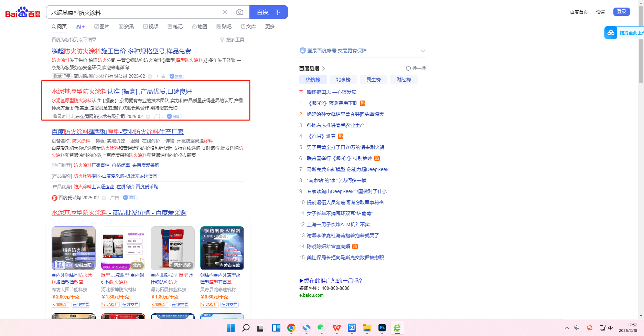644x336 pixels.
Task: Open WeChat from the taskbar
Action: click(321, 328)
